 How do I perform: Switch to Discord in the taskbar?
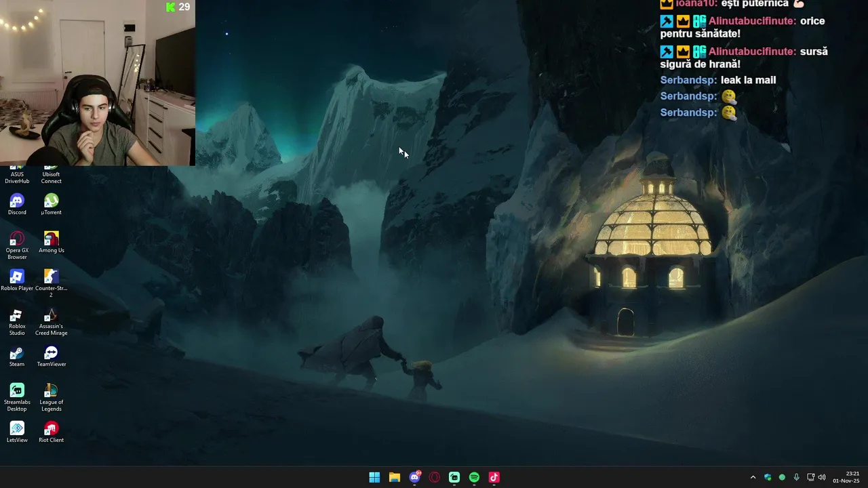click(414, 477)
